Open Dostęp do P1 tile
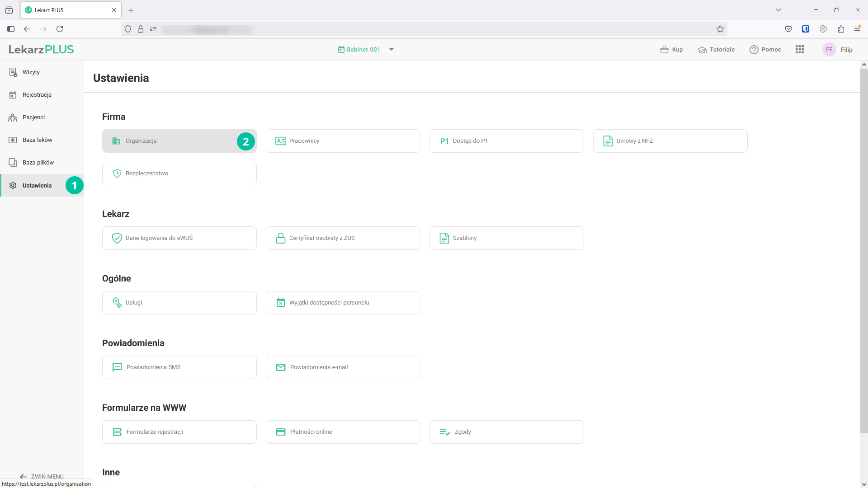The image size is (868, 488). point(506,141)
